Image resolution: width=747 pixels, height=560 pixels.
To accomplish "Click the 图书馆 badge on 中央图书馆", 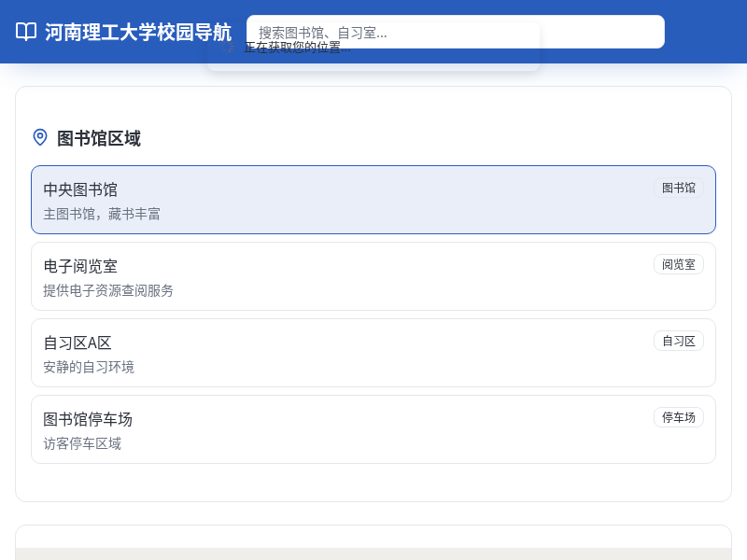I will pyautogui.click(x=679, y=188).
